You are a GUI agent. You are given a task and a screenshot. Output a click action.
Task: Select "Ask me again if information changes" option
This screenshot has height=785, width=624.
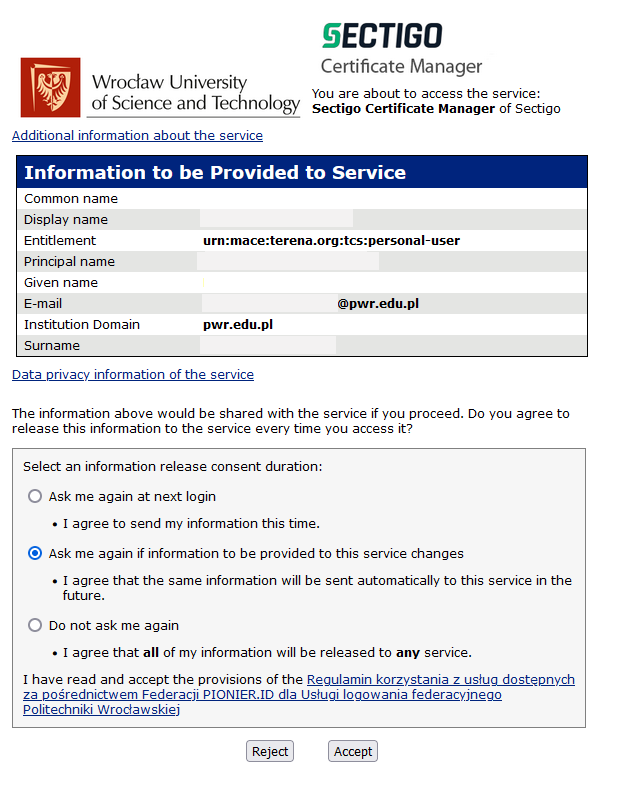tap(36, 553)
